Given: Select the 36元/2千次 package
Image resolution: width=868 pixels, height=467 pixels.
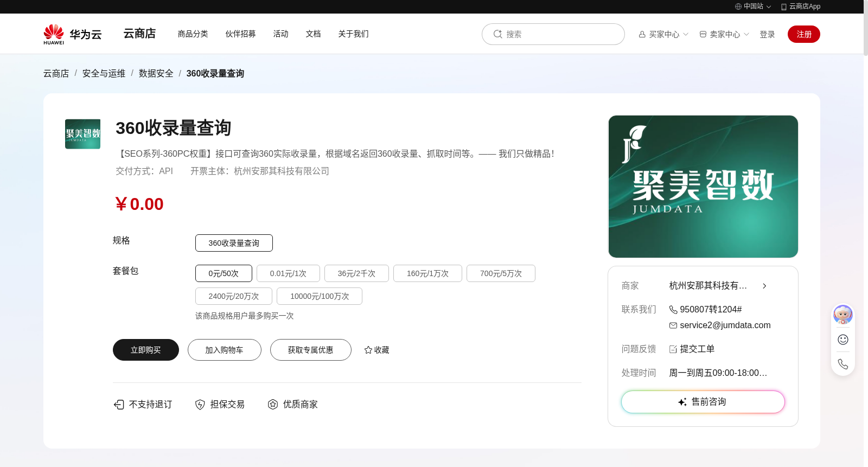Looking at the screenshot, I should [356, 273].
